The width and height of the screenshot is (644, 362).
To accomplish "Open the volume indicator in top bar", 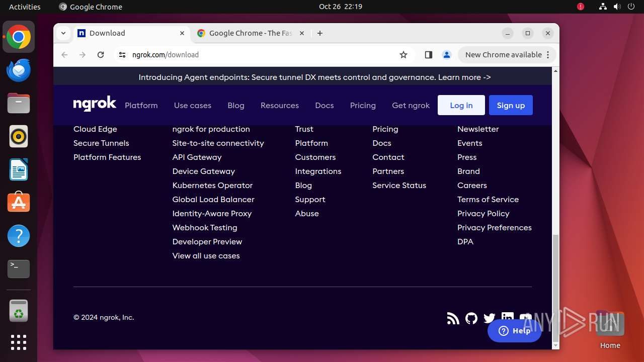I will pos(617,7).
